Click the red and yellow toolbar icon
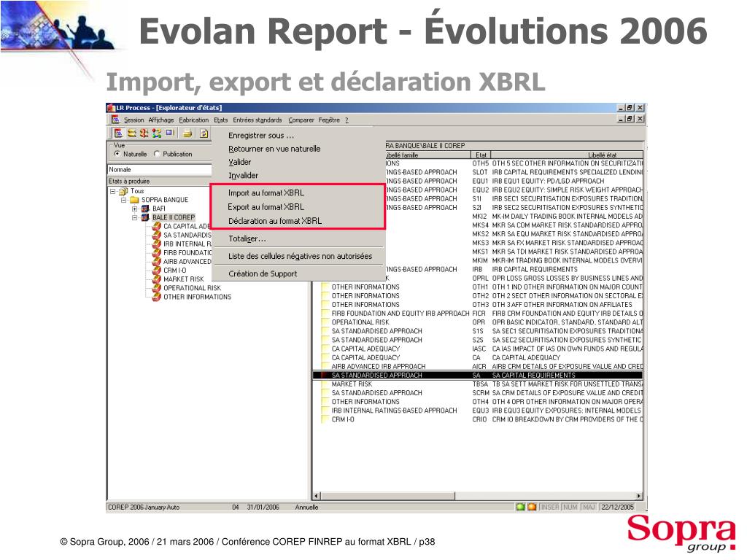The width and height of the screenshot is (747, 560). [144, 133]
